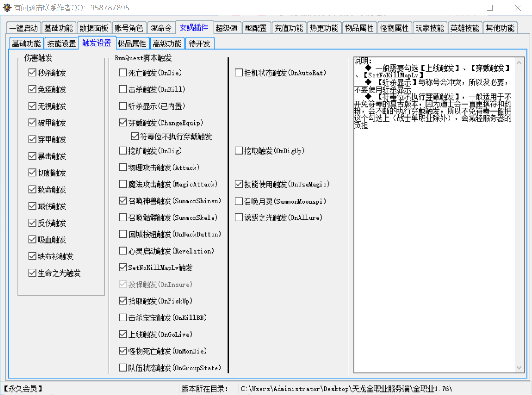532x395 pixels.
Task: Check 召唤骷髅触发(SummonSkele)
Action: (169, 218)
